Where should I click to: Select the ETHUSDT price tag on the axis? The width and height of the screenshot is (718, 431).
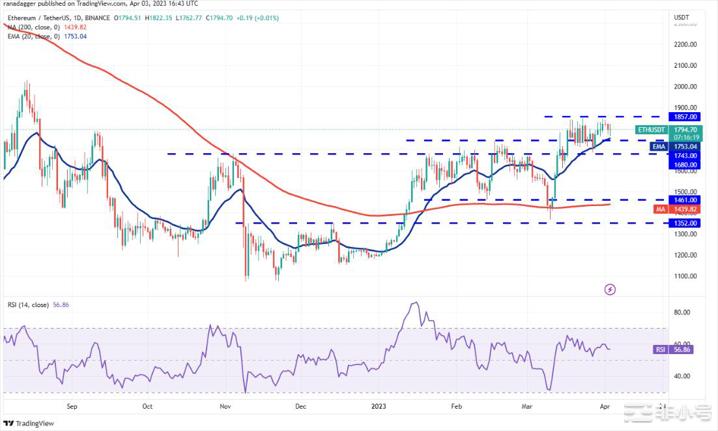click(651, 130)
